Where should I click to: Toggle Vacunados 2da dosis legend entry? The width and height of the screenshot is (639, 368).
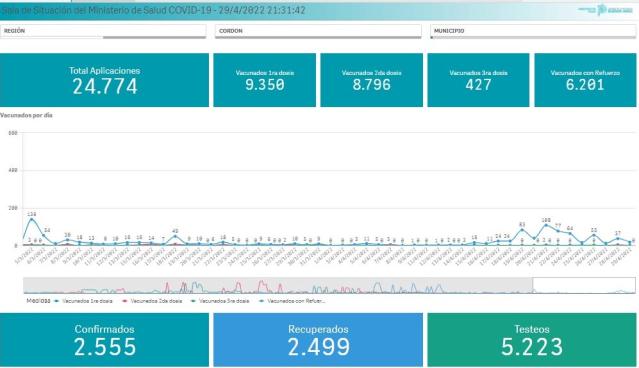[x=153, y=301]
